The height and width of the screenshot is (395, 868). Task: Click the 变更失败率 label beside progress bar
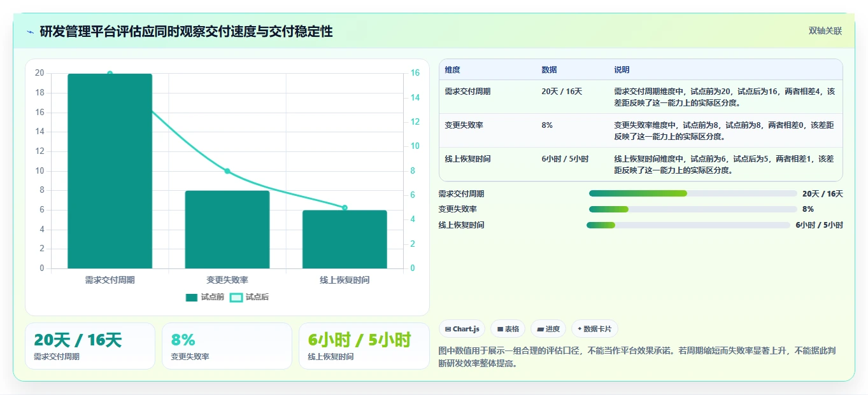458,209
